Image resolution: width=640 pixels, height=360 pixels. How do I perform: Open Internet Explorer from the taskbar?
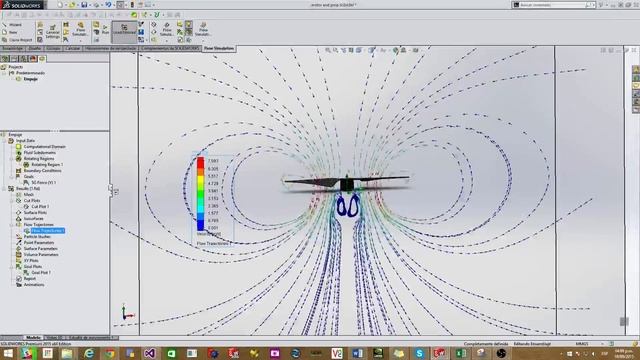[89, 353]
